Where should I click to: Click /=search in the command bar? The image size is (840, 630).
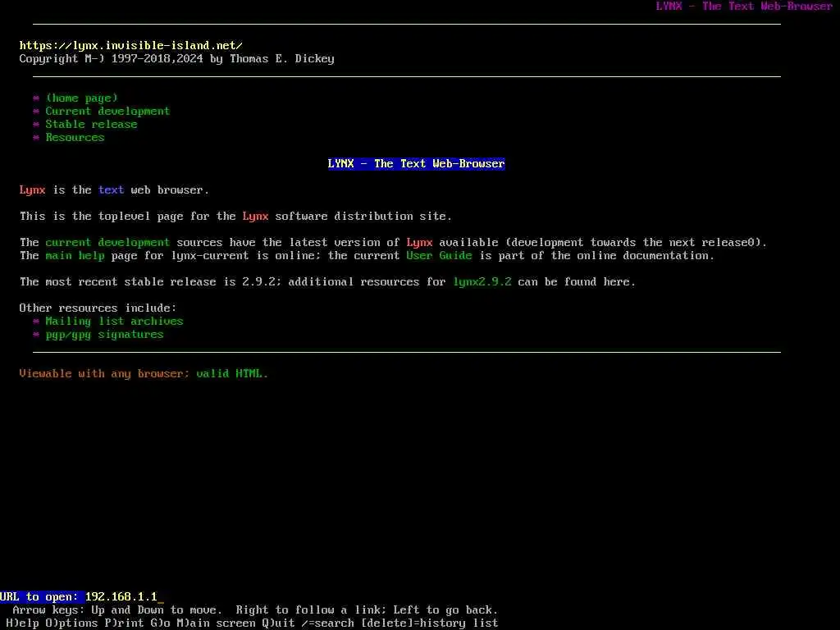tap(327, 623)
